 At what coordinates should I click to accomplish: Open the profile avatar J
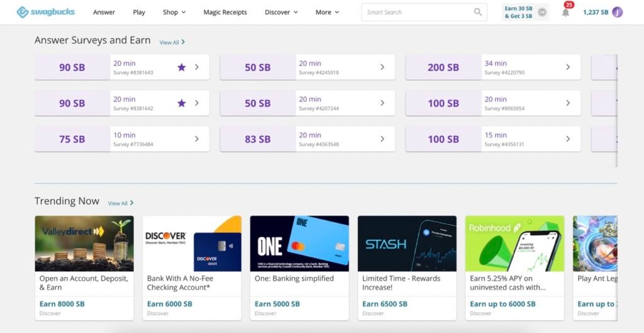(618, 13)
